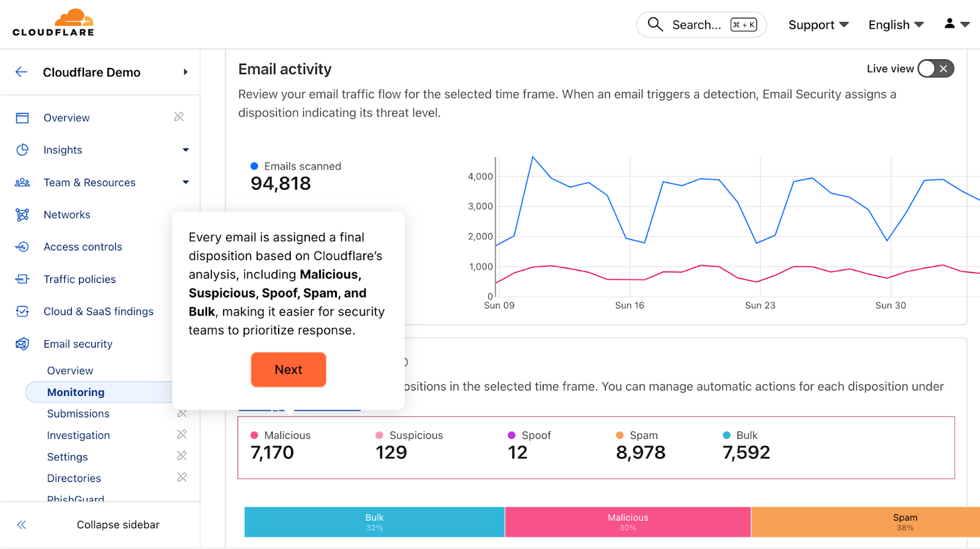Click the Team & Resources people icon
The width and height of the screenshot is (980, 549).
(x=22, y=182)
